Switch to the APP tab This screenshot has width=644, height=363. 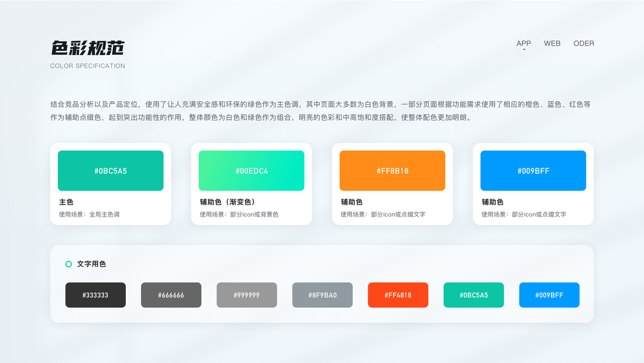click(524, 44)
